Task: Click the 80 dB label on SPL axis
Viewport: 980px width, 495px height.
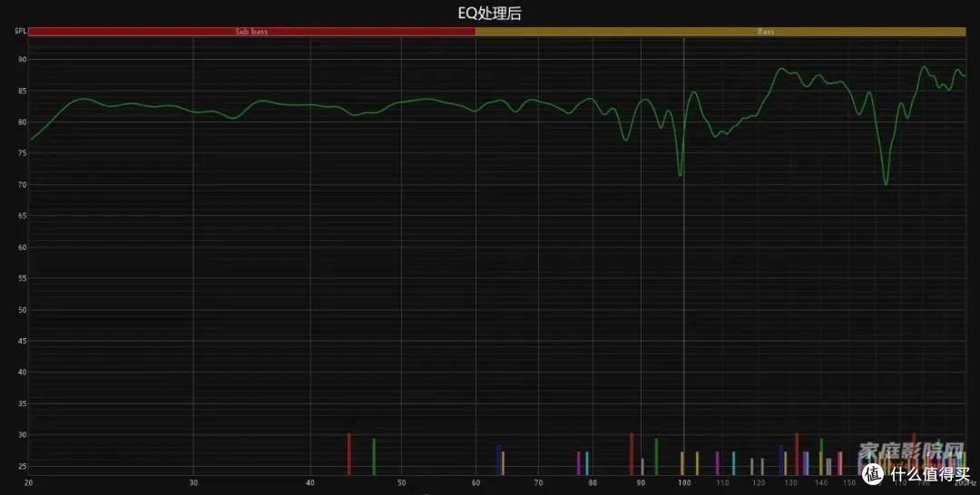Action: (x=23, y=122)
